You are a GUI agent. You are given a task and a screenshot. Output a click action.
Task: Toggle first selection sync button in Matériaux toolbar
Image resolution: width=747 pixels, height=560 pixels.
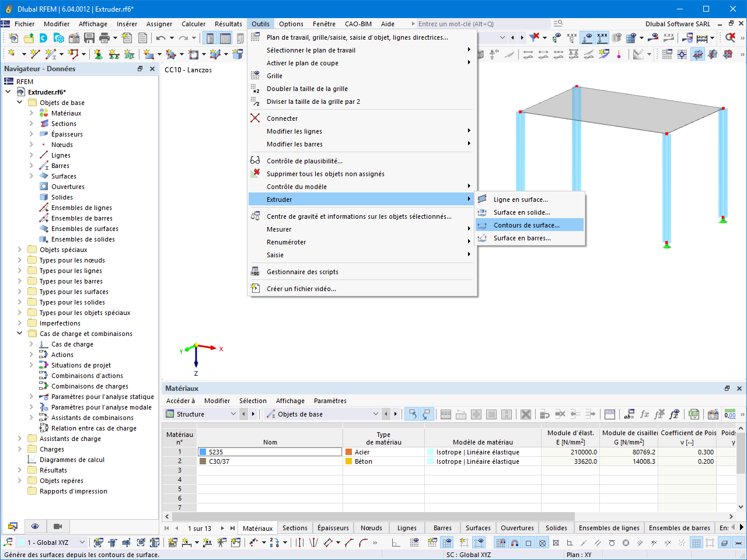pos(411,414)
